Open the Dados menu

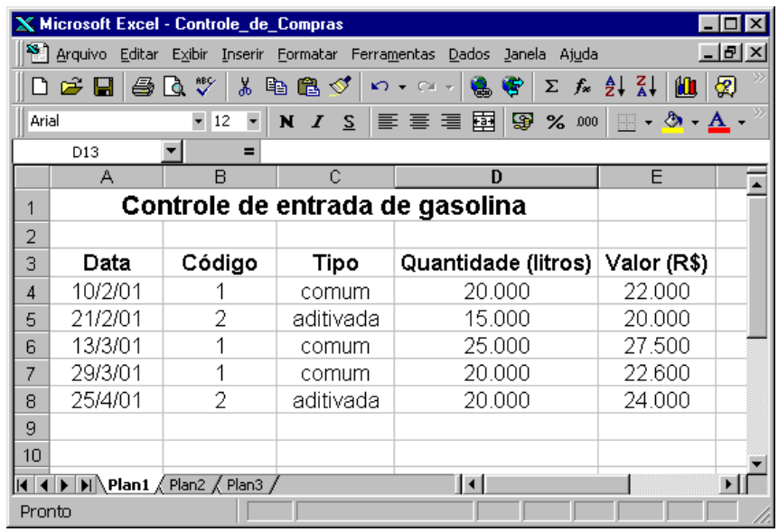tap(469, 54)
